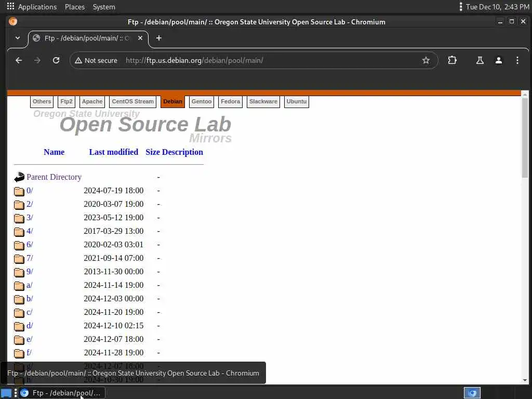Click the folder icon for b/

[x=19, y=299]
